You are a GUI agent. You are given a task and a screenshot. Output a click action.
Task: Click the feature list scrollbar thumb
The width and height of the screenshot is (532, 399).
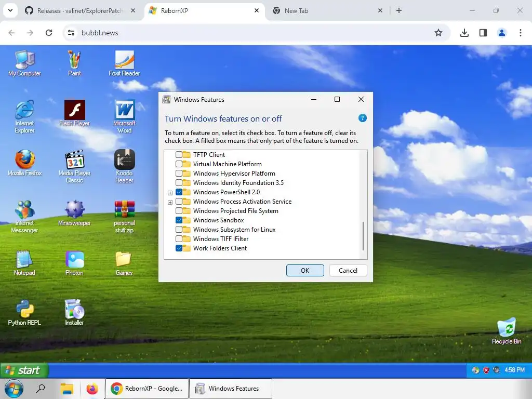pos(363,236)
